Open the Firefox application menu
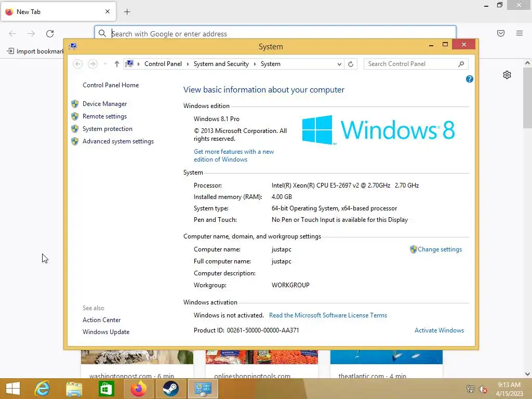 520,33
